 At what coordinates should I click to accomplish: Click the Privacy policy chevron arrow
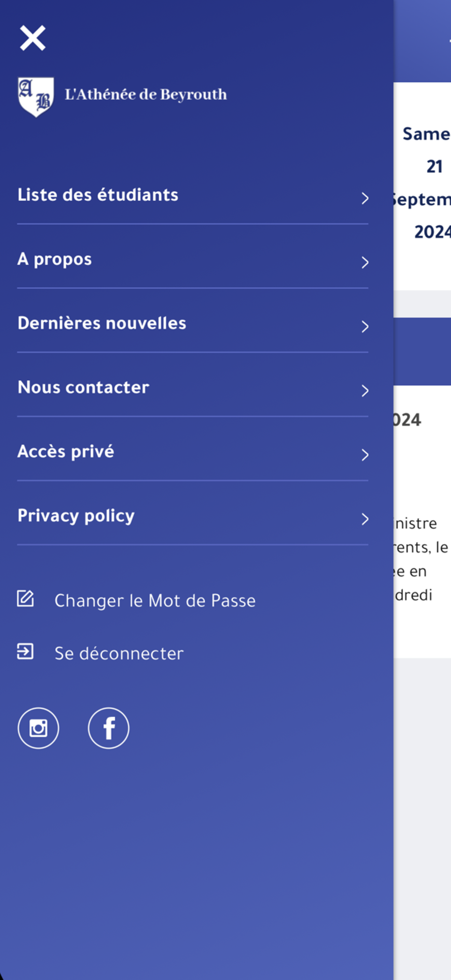point(365,519)
